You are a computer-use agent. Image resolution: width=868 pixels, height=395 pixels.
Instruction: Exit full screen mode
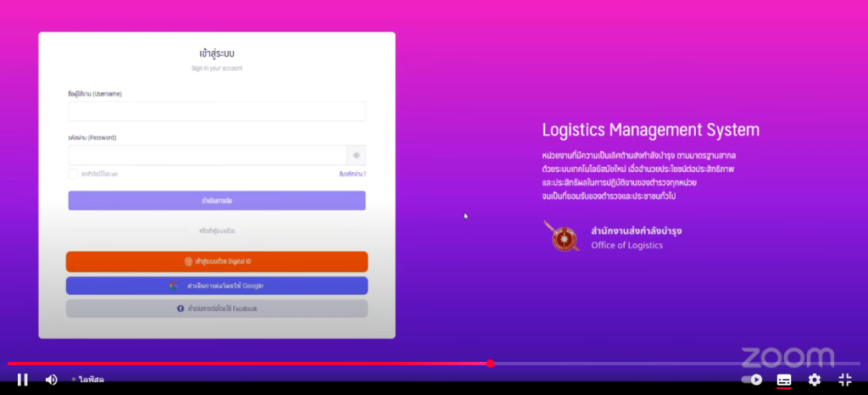(x=844, y=380)
